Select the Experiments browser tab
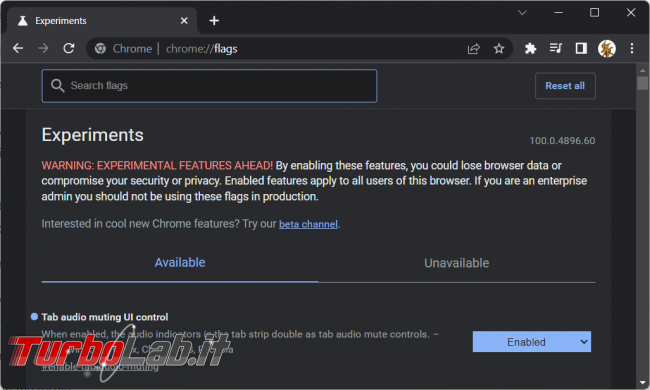 pos(103,21)
